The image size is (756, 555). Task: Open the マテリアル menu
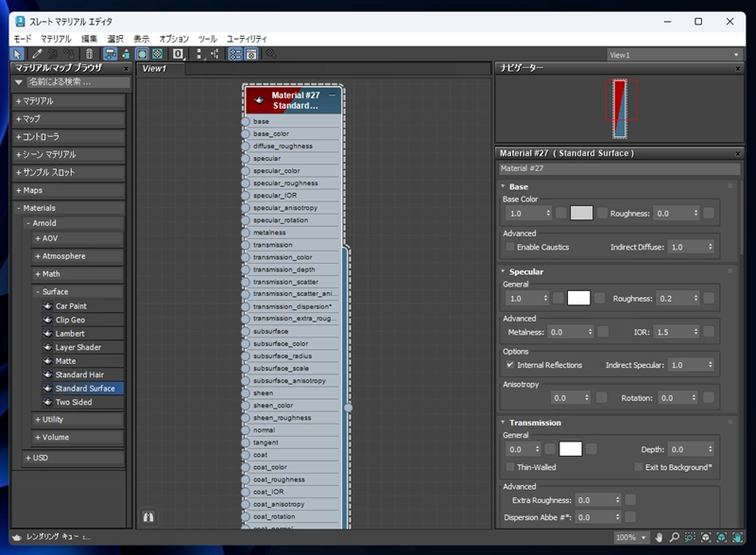(56, 39)
